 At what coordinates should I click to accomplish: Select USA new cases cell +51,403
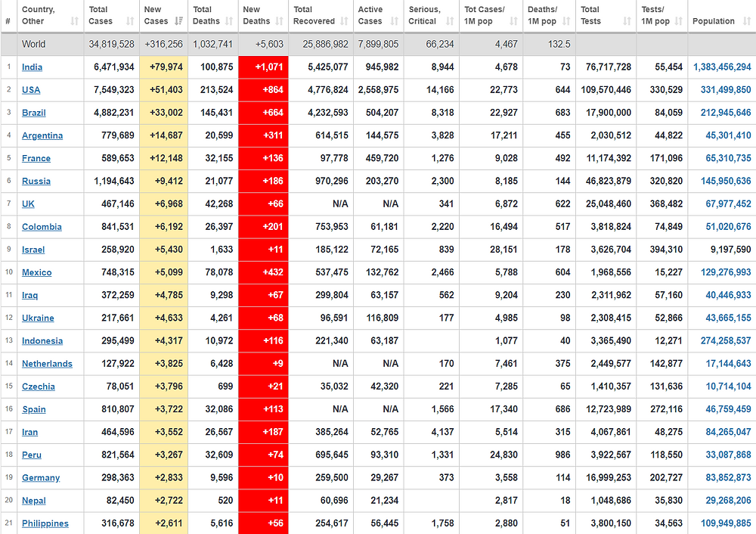pos(163,90)
